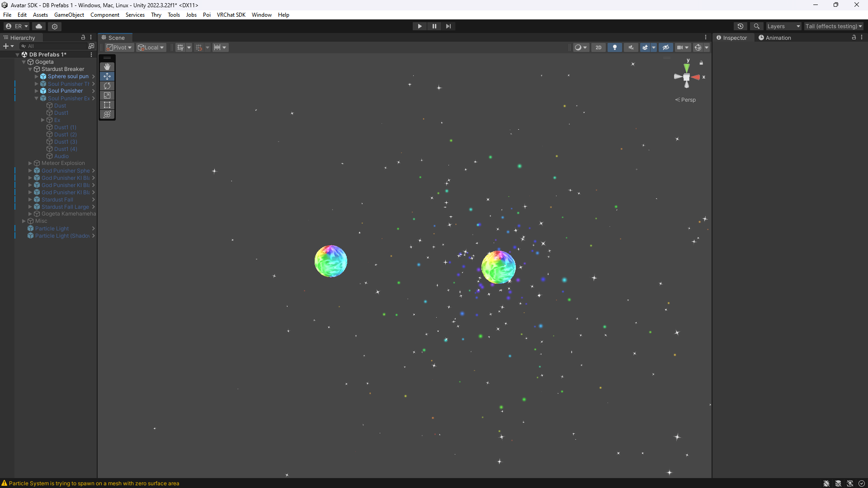Expand the Meteor Explosion hierarchy item
Screen dimensions: 868x488
pos(30,163)
